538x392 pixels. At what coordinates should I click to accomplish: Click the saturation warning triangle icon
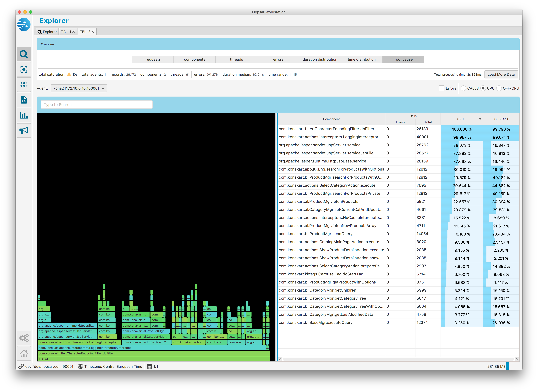[69, 74]
